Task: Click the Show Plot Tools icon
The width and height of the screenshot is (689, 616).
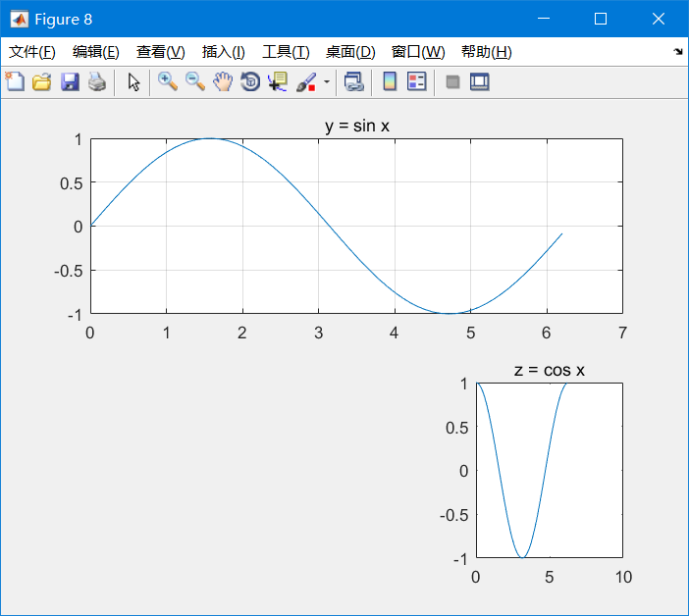Action: pyautogui.click(x=479, y=82)
